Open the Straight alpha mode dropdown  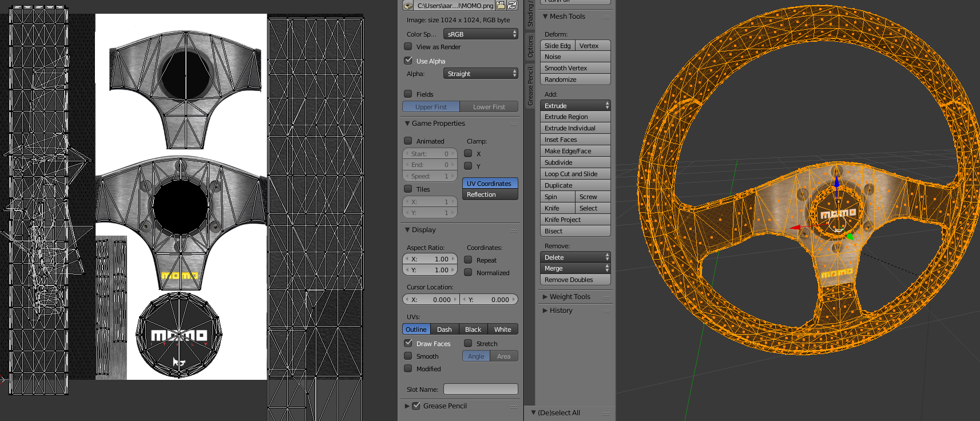[x=481, y=74]
